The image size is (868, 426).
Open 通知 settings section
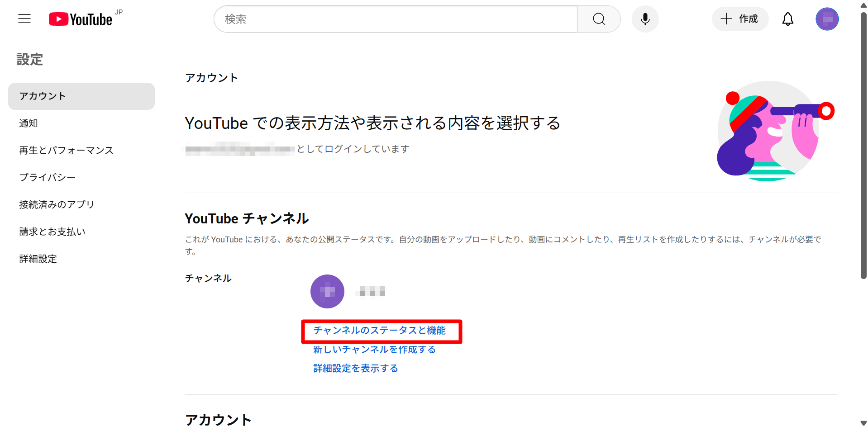pyautogui.click(x=29, y=123)
